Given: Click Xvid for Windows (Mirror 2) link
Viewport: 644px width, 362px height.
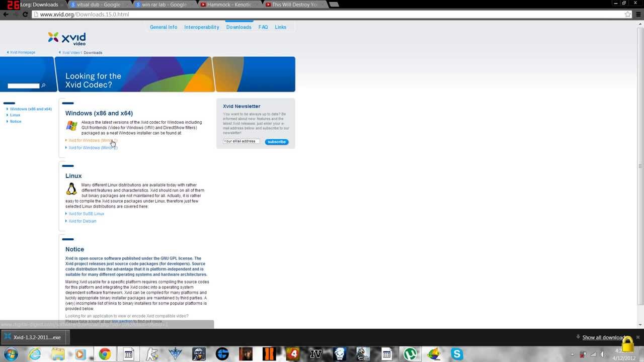Looking at the screenshot, I should 93,148.
